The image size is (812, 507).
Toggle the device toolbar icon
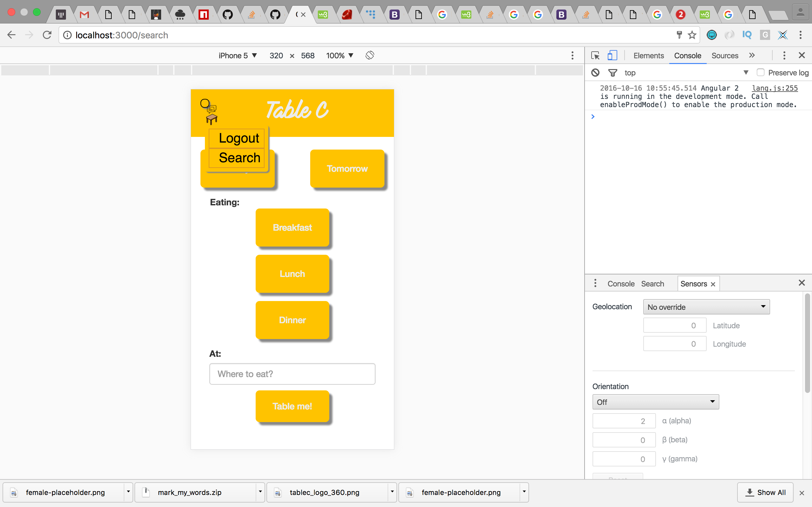coord(612,55)
